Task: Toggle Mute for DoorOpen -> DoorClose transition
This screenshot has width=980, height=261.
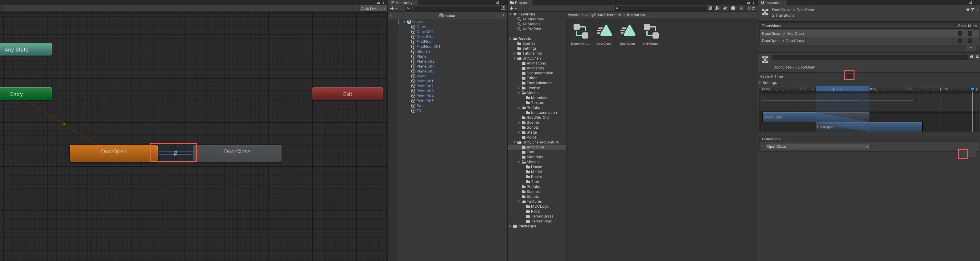Action: (x=970, y=41)
